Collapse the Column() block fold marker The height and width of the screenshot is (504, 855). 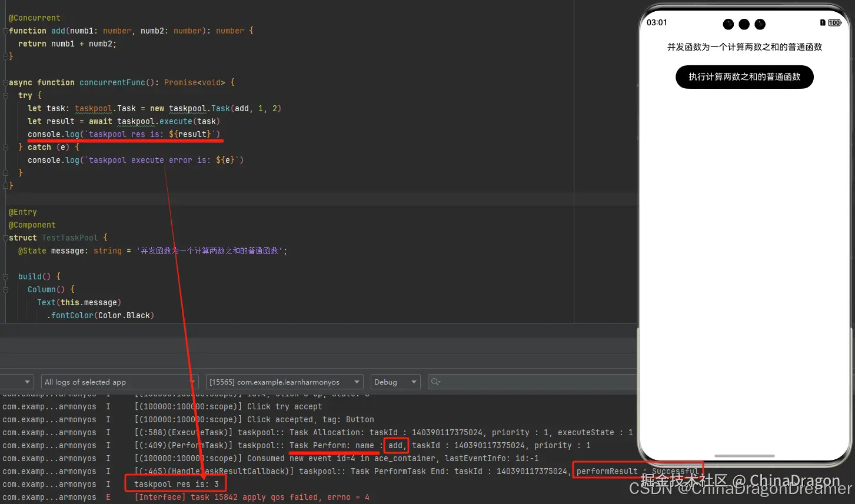click(5, 289)
